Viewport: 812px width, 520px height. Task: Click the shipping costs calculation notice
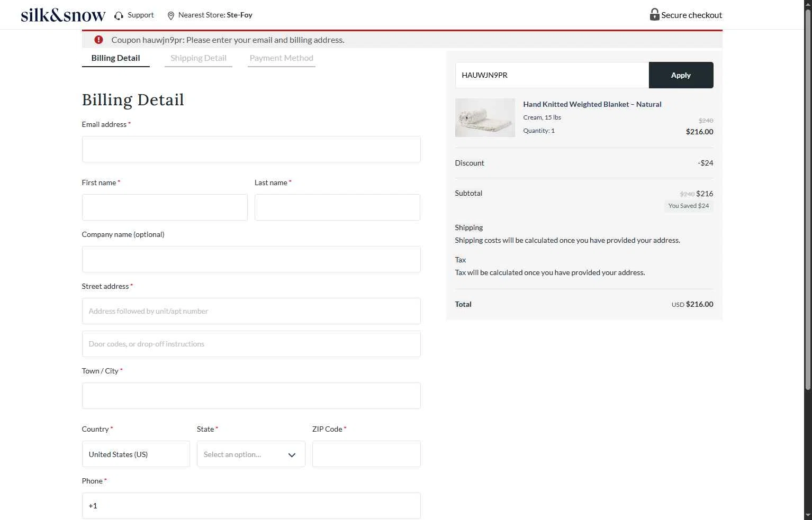[x=567, y=240]
